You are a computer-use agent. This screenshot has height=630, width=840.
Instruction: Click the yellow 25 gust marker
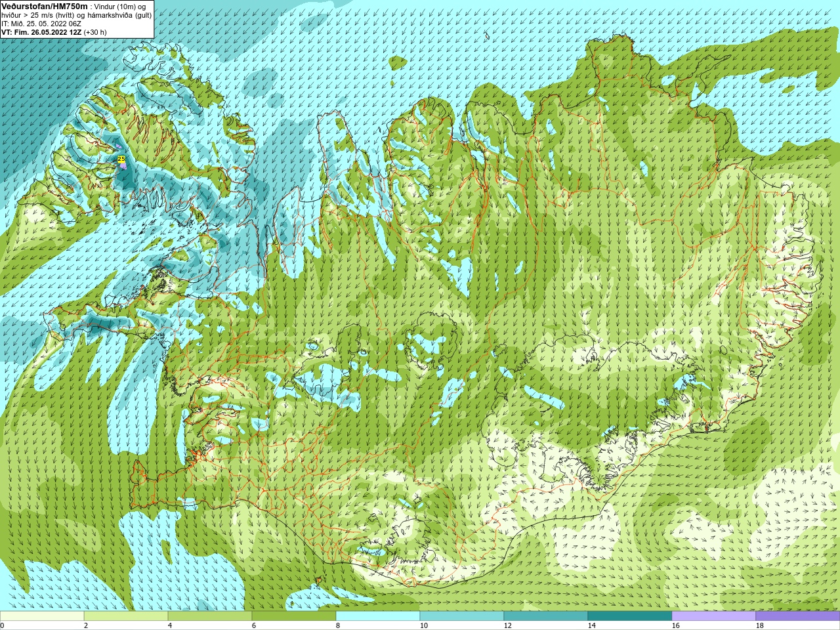tap(121, 159)
